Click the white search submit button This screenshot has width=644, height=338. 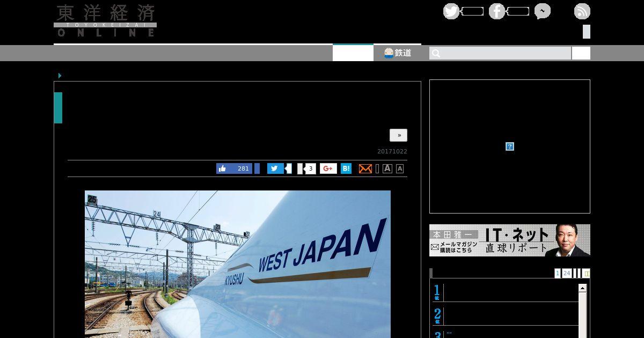[581, 53]
